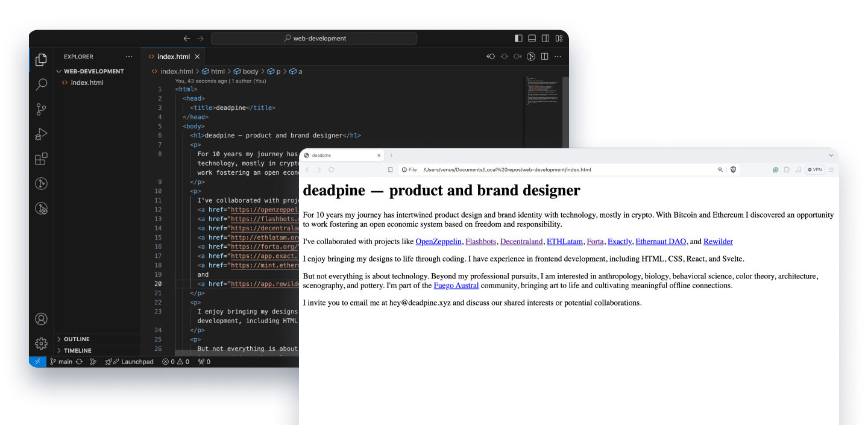Image resolution: width=868 pixels, height=425 pixels.
Task: Toggle file annotations icon in editor toolbar
Action: point(531,57)
